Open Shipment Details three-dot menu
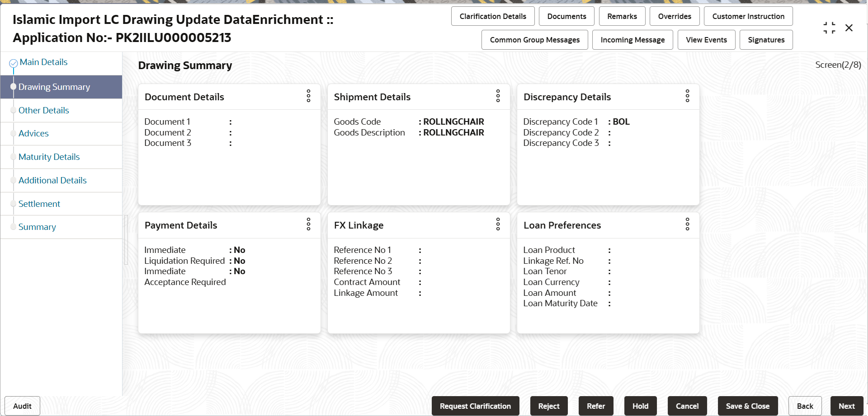 (x=498, y=96)
